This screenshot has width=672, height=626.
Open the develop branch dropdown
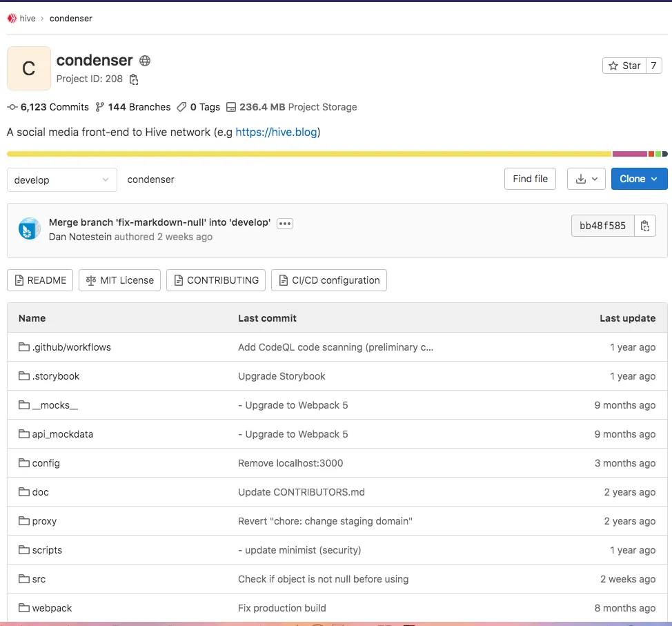[x=61, y=180]
